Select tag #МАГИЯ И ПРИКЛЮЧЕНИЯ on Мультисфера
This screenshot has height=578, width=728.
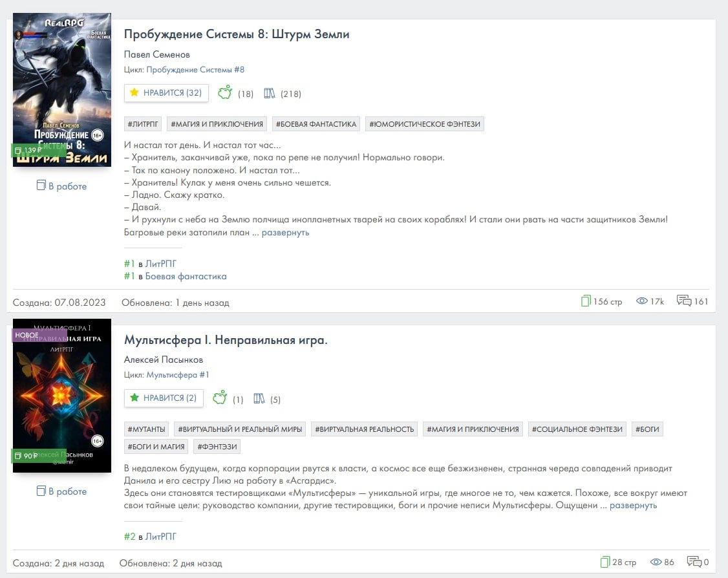coord(473,429)
